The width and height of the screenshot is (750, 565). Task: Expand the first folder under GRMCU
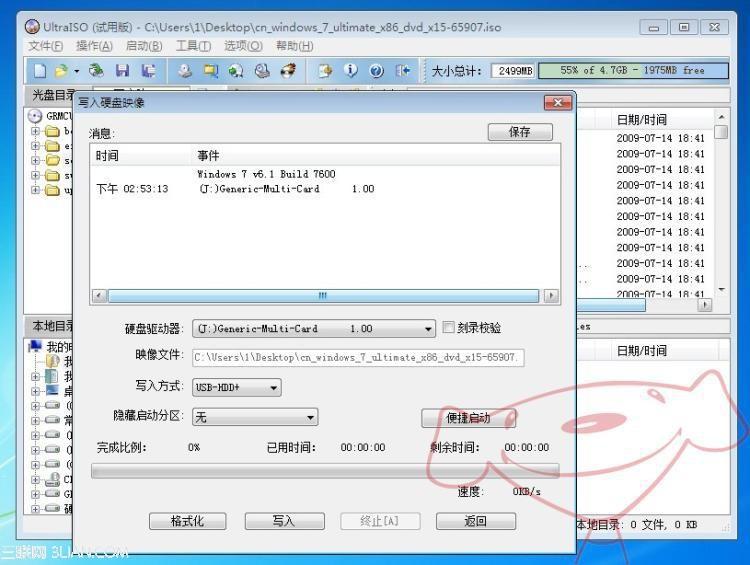point(35,131)
